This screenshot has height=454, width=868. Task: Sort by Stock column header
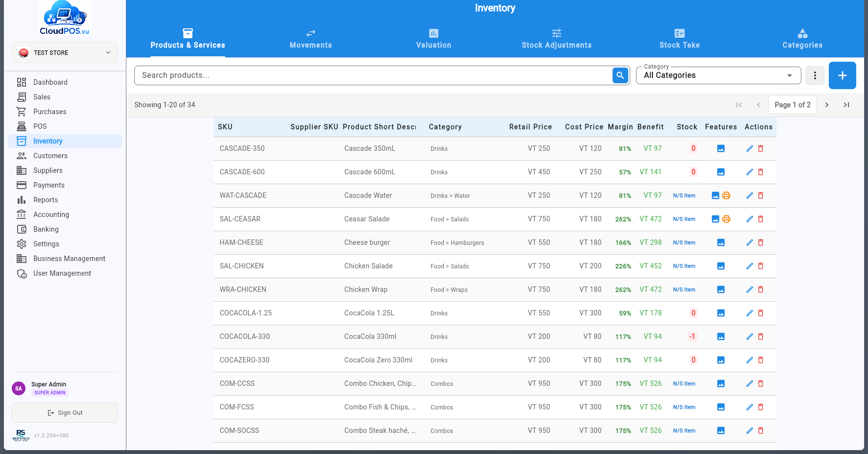coord(687,127)
